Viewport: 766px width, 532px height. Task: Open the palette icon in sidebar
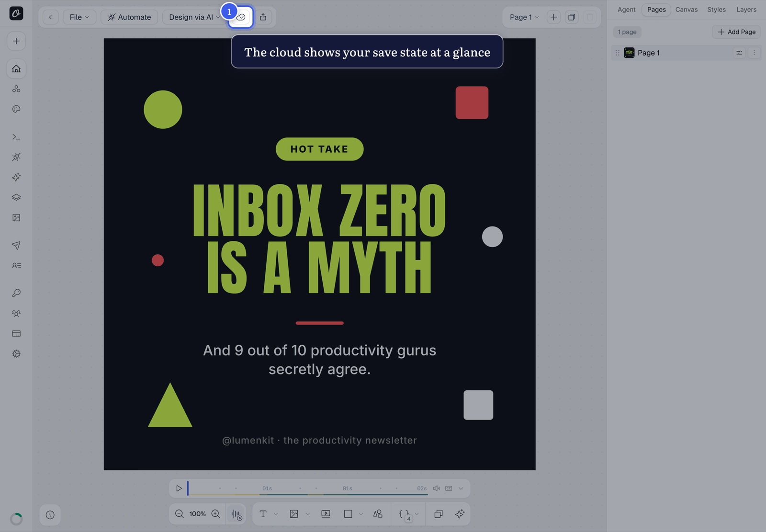(x=16, y=109)
